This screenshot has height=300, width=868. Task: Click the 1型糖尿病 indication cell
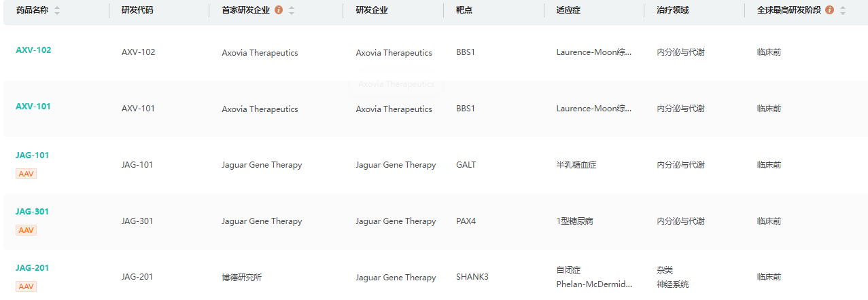click(x=574, y=221)
